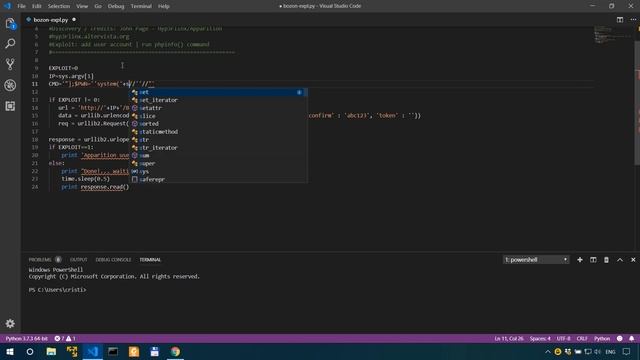The width and height of the screenshot is (640, 360).
Task: Choose 'sorted' autocomplete suggestion
Action: [218, 124]
